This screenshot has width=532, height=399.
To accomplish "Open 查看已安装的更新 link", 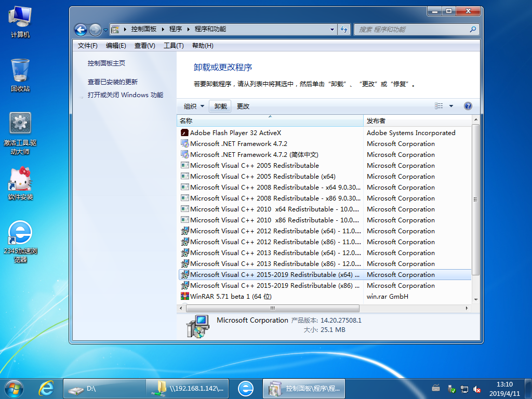I will [113, 82].
